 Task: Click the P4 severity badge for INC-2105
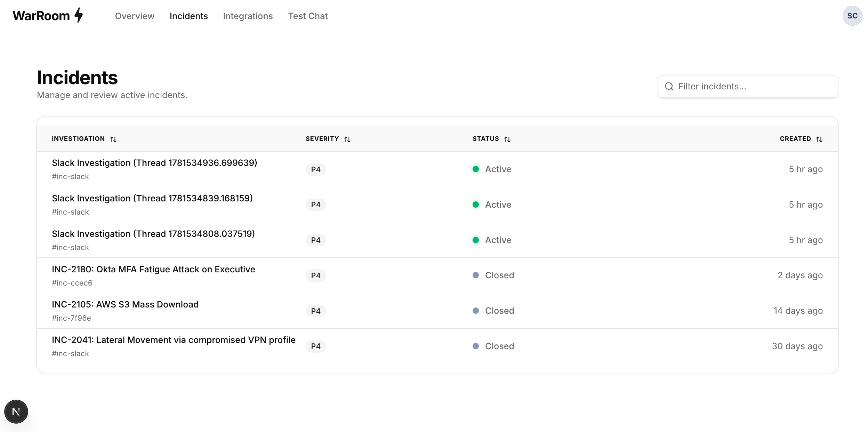316,311
